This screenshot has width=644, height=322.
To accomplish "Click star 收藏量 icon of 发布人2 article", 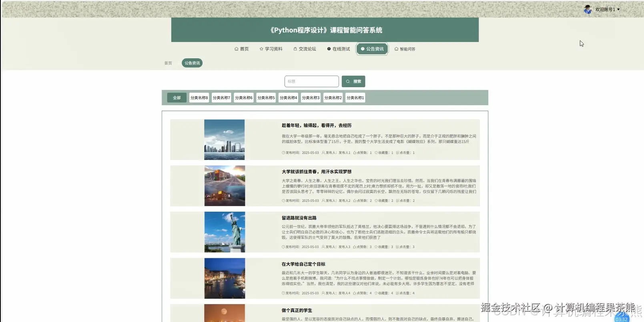I will click(376, 200).
